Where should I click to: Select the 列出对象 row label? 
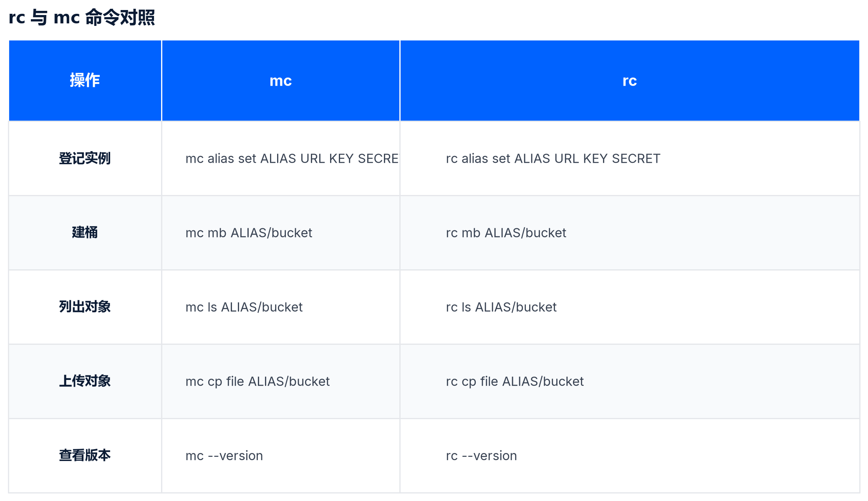coord(85,307)
